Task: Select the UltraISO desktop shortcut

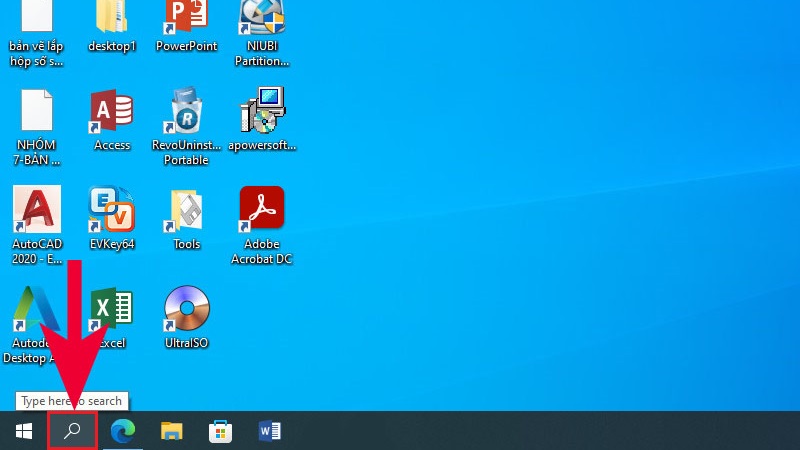Action: click(187, 308)
